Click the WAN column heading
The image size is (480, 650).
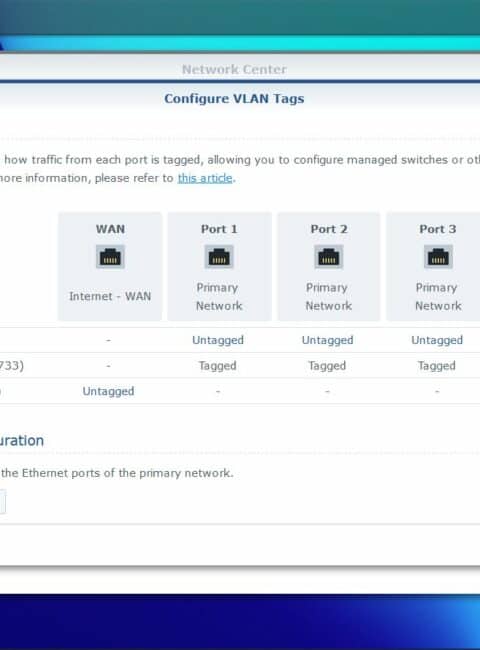coord(110,229)
